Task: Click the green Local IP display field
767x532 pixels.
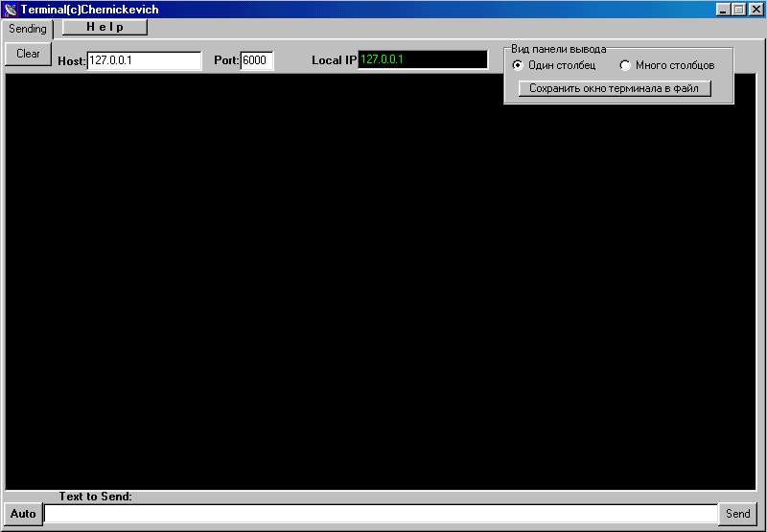Action: point(422,59)
